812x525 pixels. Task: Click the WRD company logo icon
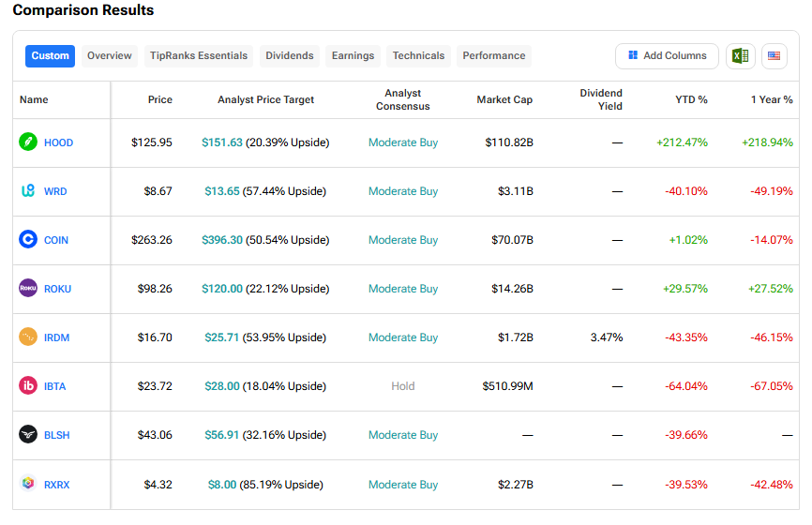click(28, 191)
